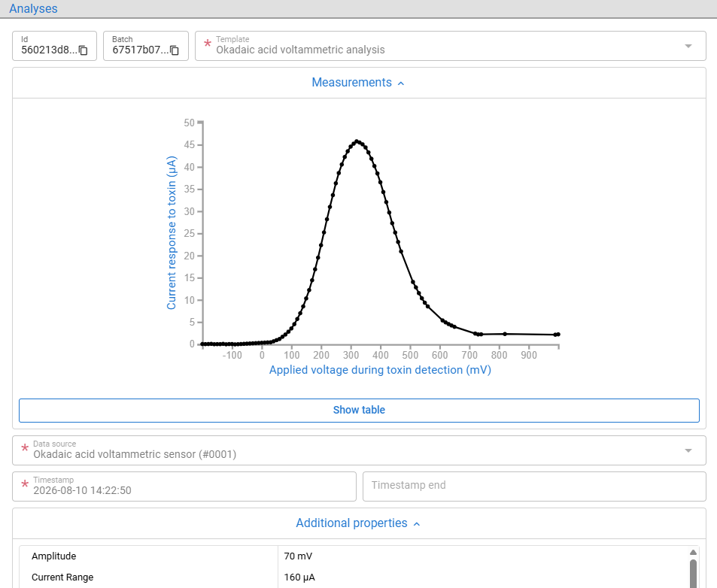Open the Template dropdown arrow

coord(688,46)
